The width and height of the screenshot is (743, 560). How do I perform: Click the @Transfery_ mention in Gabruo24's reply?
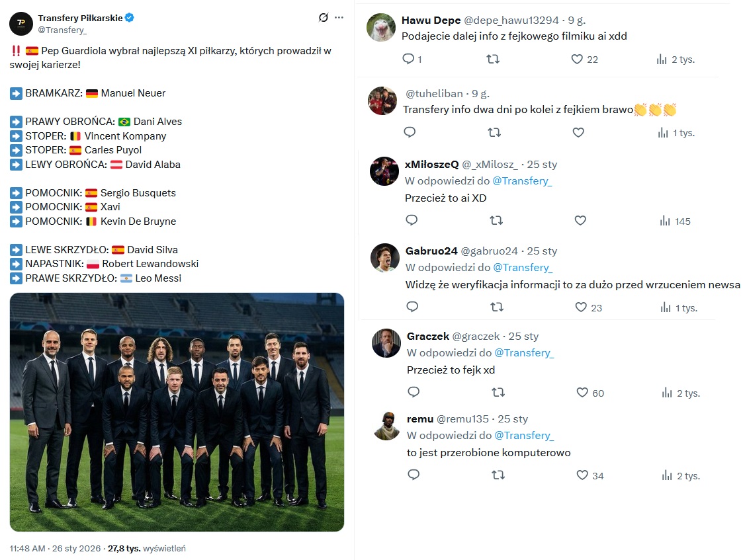[522, 267]
